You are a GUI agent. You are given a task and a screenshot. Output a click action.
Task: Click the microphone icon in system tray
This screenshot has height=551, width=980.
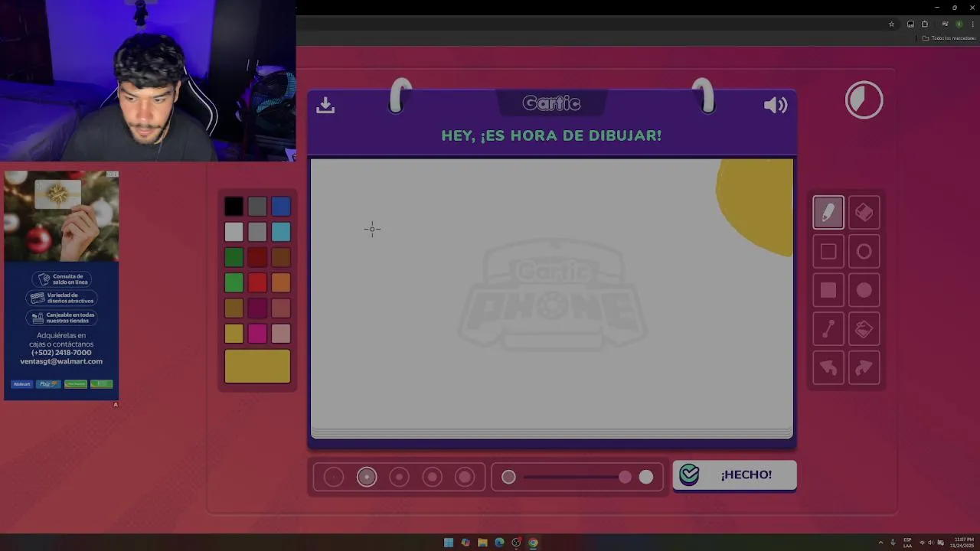(893, 543)
